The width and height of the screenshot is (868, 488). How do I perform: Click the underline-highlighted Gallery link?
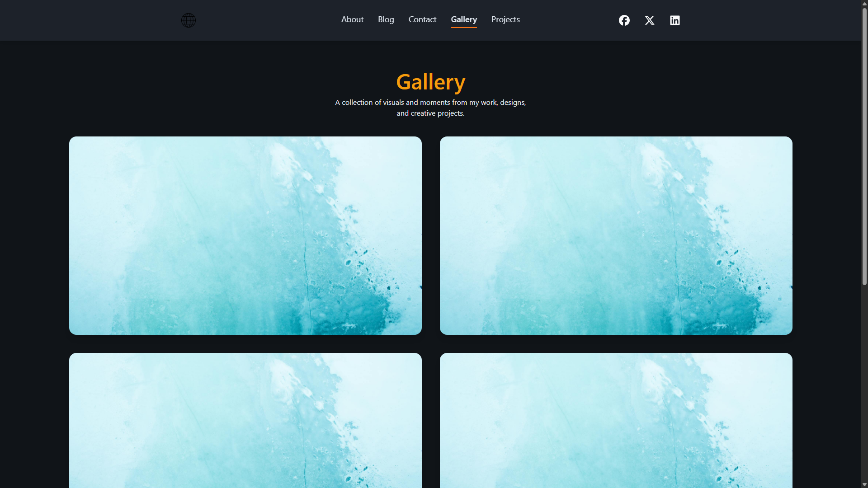coord(463,19)
